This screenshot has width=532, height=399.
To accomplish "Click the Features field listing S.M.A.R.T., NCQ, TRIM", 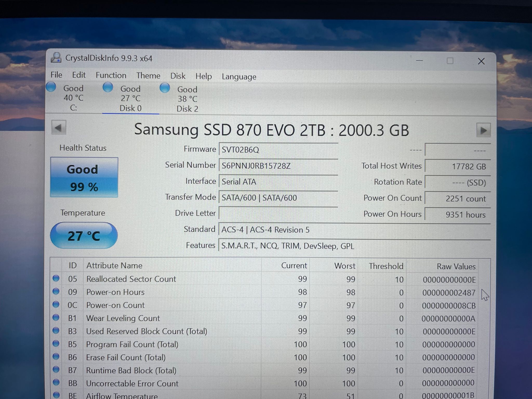I will (355, 246).
